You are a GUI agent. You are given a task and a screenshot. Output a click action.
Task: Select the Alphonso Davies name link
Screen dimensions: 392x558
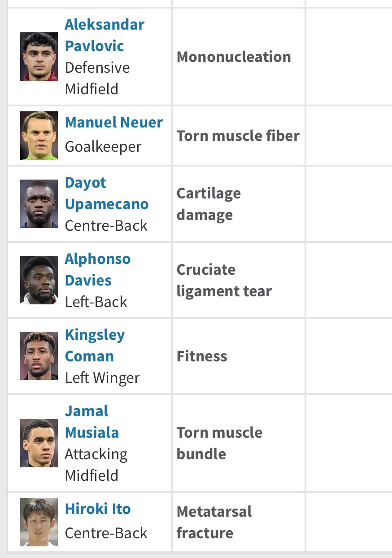pos(98,269)
